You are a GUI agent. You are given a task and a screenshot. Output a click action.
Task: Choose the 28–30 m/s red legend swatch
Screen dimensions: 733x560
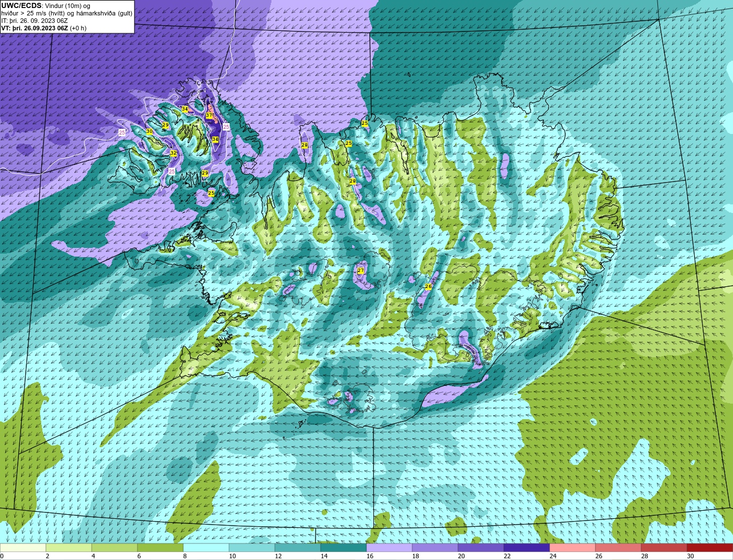coord(664,547)
